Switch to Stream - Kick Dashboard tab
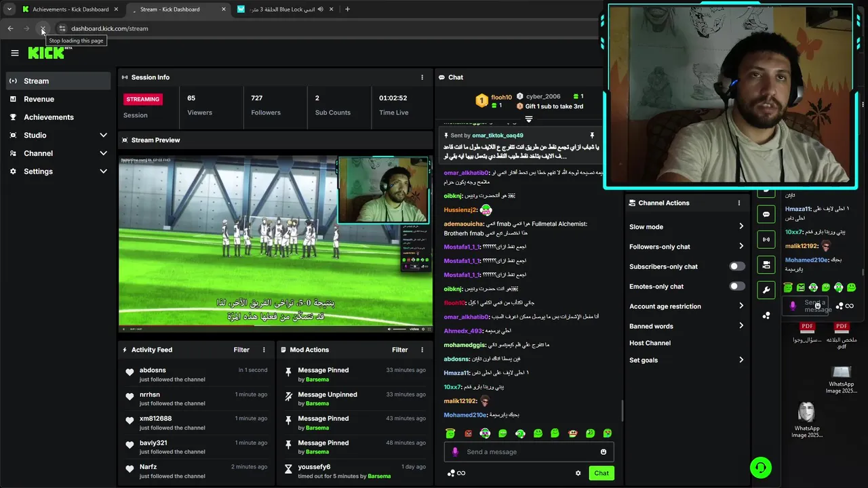This screenshot has width=868, height=488. point(178,9)
